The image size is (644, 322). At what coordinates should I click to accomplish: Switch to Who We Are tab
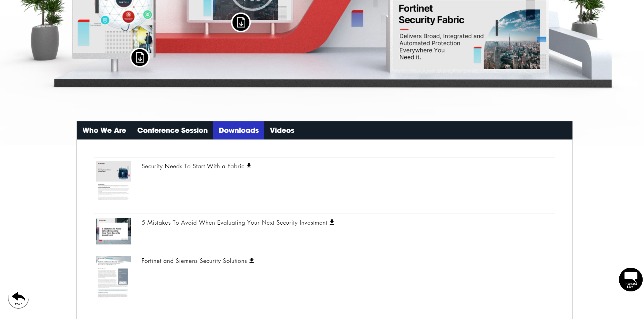click(104, 130)
